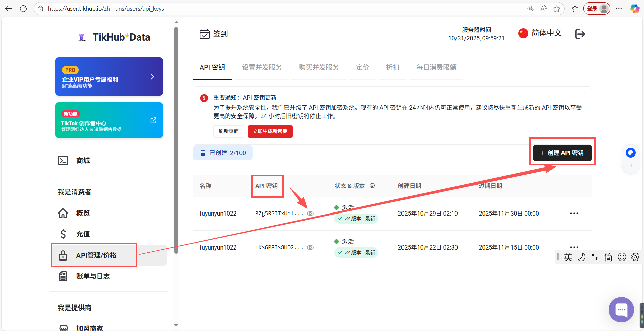
Task: Open the purple chat support bubble
Action: [x=621, y=310]
